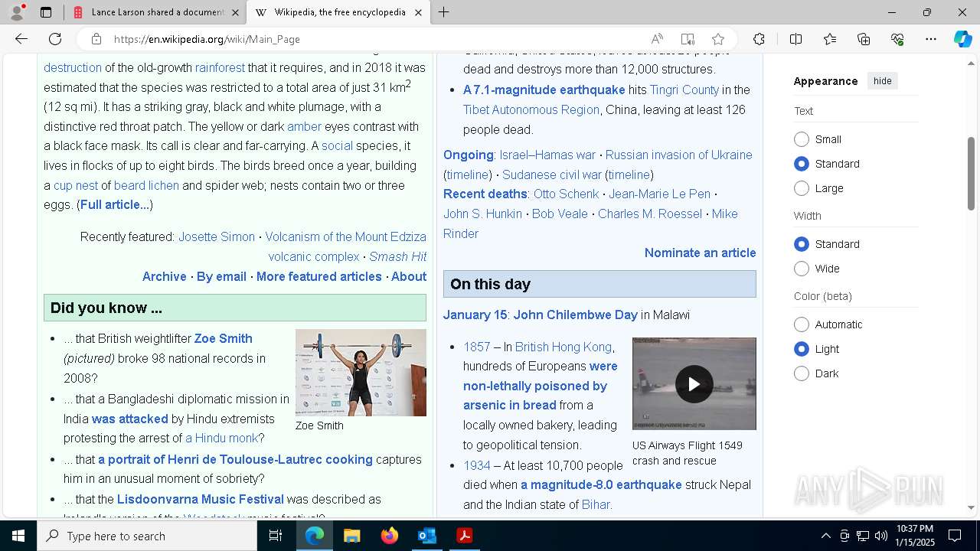Launch Firefox from taskbar

[390, 536]
